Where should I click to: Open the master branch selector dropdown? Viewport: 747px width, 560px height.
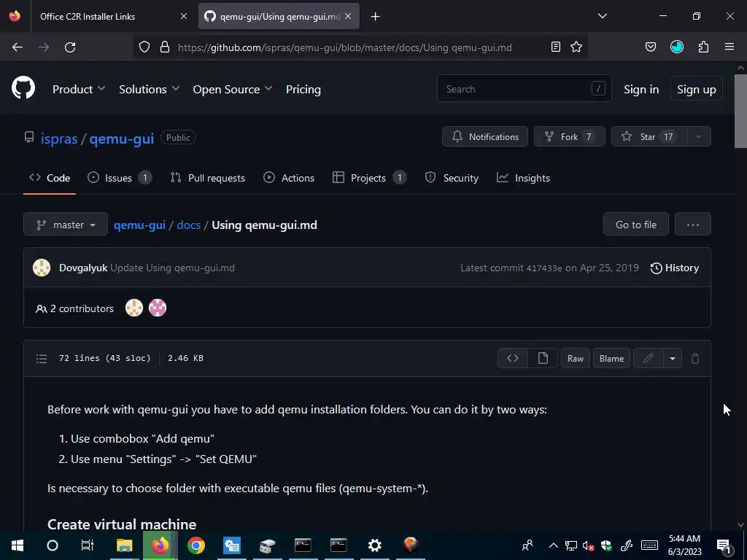tap(66, 225)
